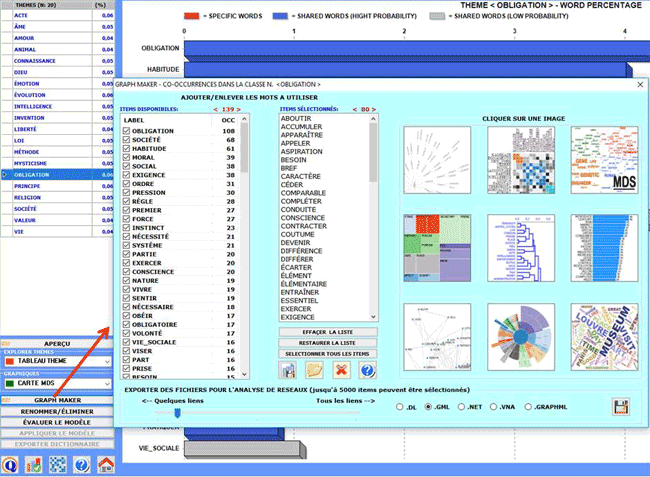650x477 pixels.
Task: Select the VALEUR theme row
Action: coord(57,220)
